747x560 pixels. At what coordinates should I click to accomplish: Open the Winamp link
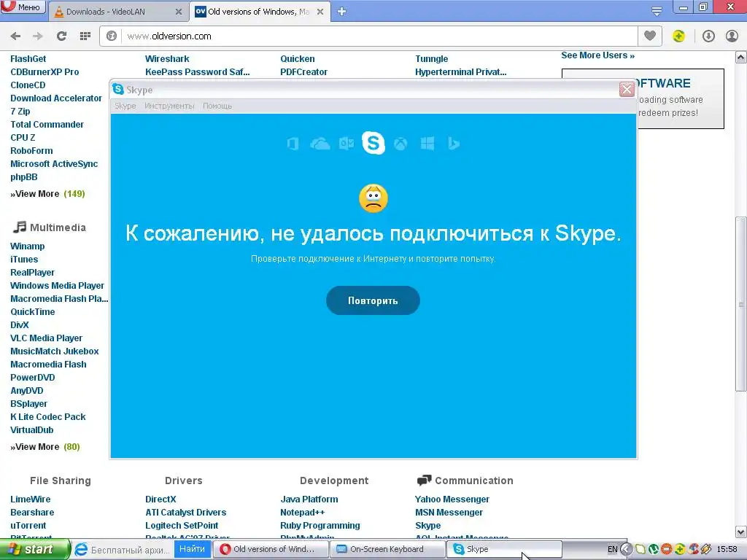pyautogui.click(x=27, y=246)
